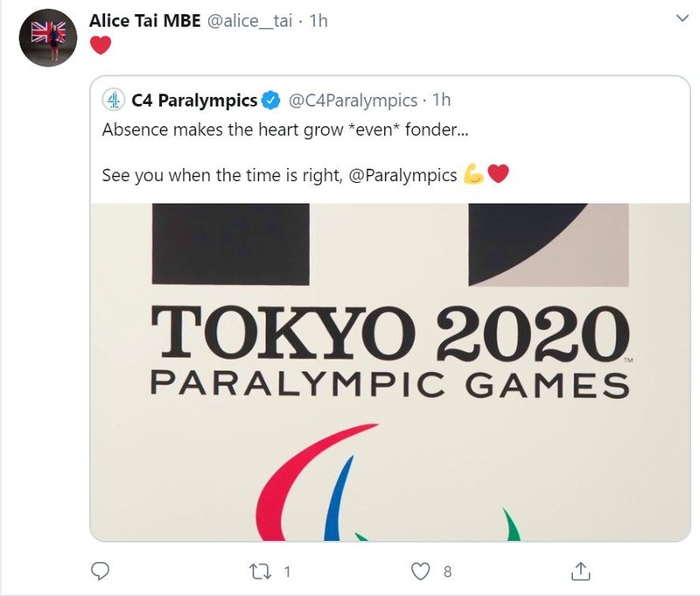Viewport: 700px width, 596px height.
Task: Open the Tokyo 2020 Paralympic Games image
Action: point(389,368)
